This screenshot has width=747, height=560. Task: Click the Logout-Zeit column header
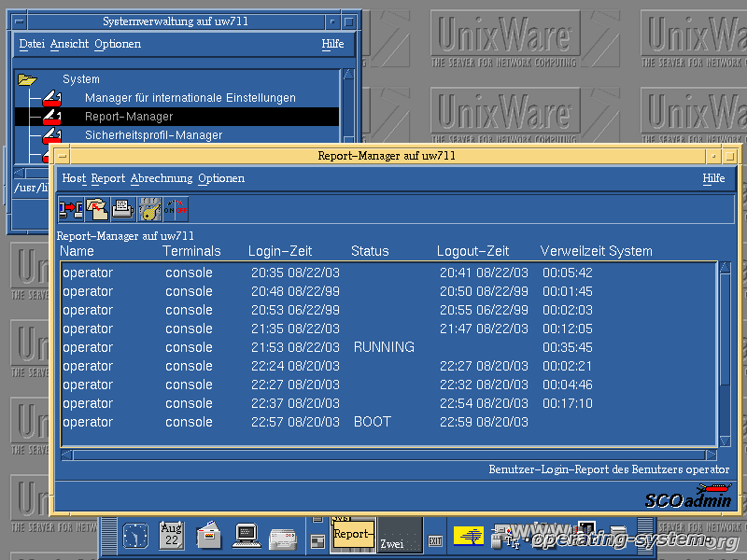pos(473,251)
